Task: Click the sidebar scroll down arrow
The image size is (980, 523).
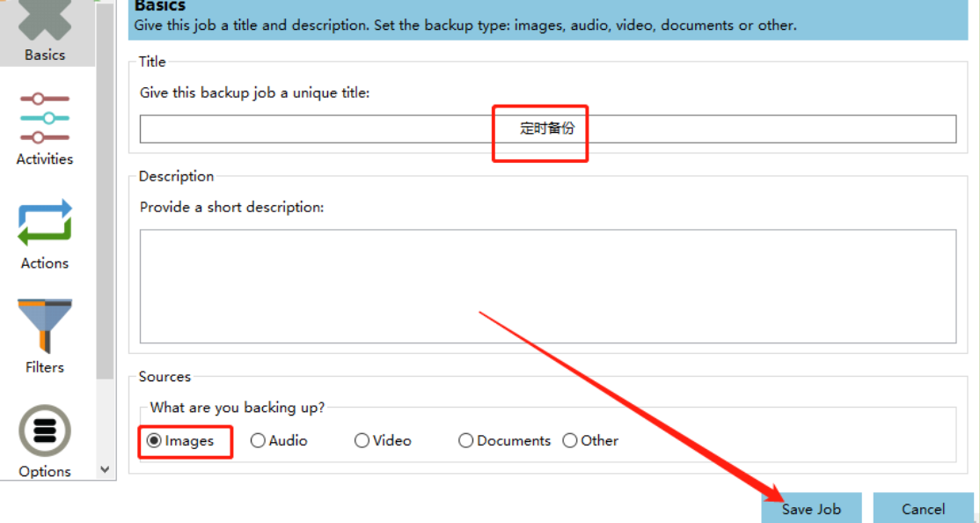Action: tap(106, 470)
